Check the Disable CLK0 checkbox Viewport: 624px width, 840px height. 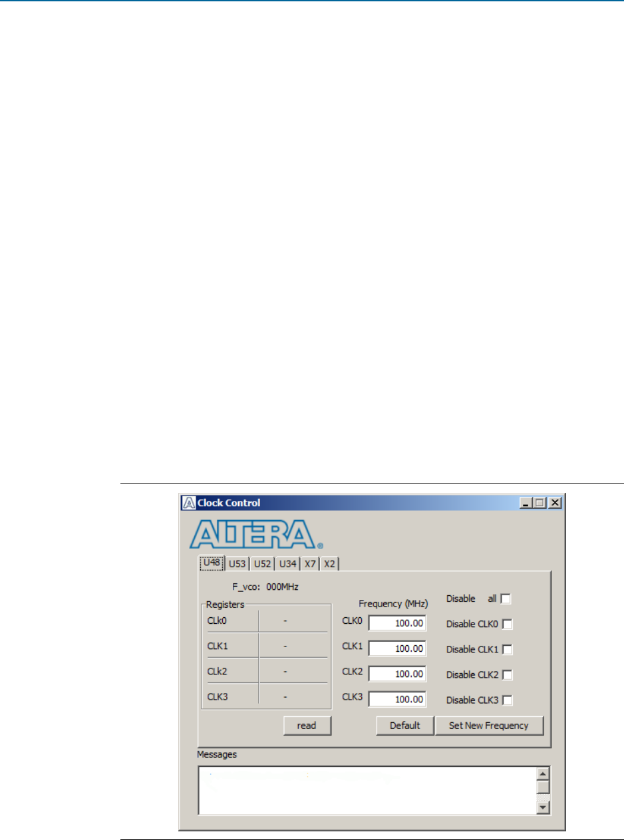508,625
